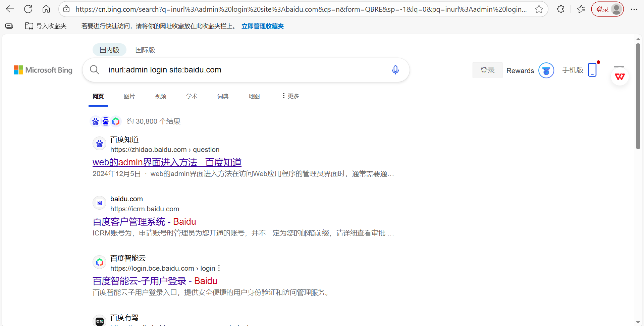The height and width of the screenshot is (326, 644).
Task: Add this page to favorites star
Action: (539, 9)
